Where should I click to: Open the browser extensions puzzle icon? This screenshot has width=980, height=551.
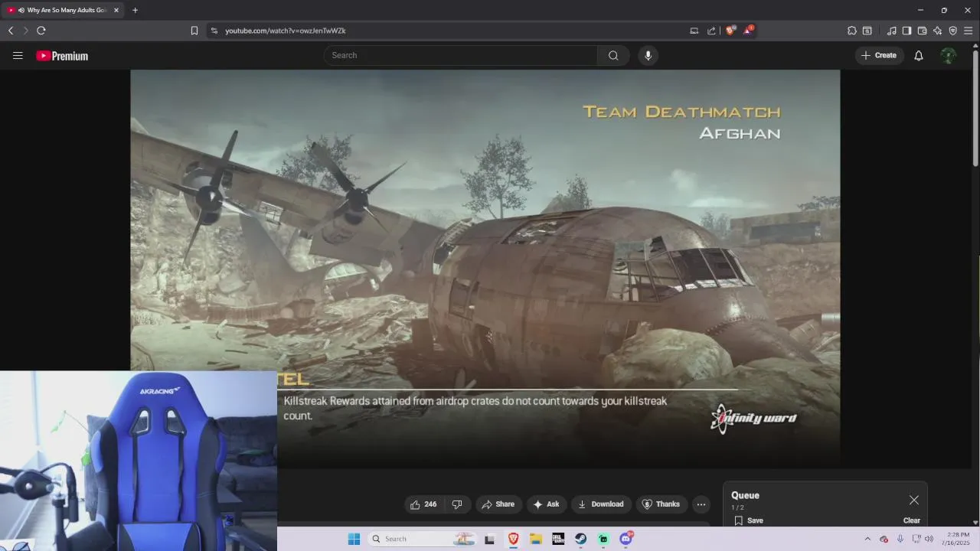[x=852, y=31]
